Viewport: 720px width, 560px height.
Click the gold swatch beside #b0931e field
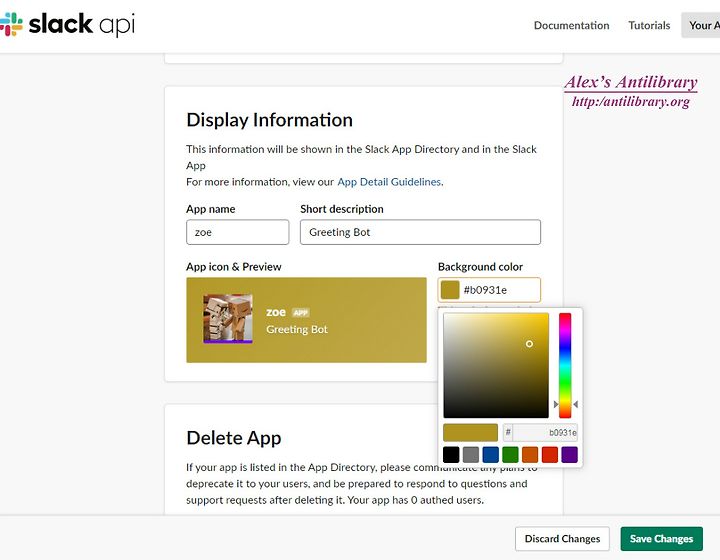point(450,290)
